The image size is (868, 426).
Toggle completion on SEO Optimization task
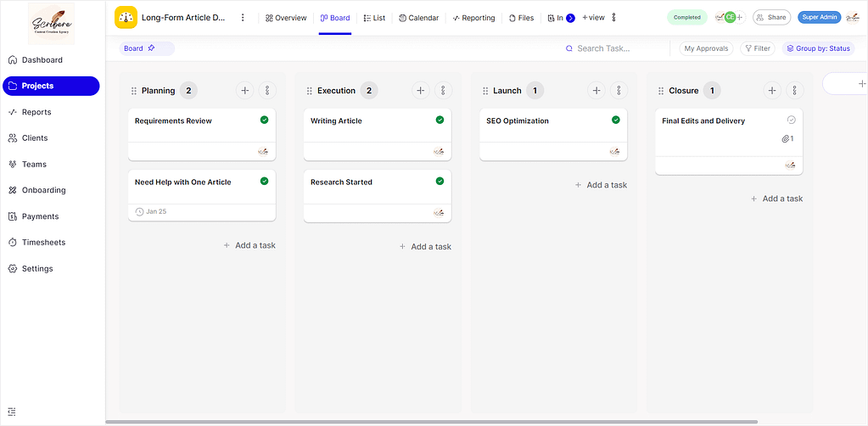(x=615, y=120)
